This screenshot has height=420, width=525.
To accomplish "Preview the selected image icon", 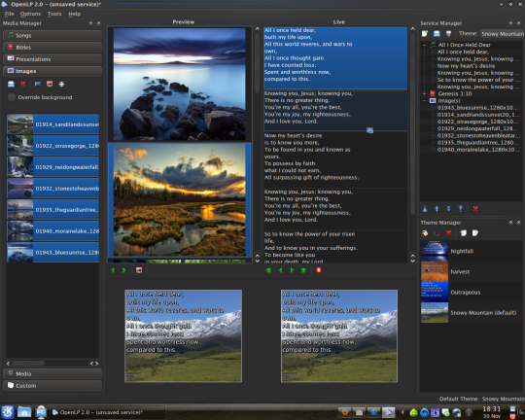I will [x=38, y=84].
